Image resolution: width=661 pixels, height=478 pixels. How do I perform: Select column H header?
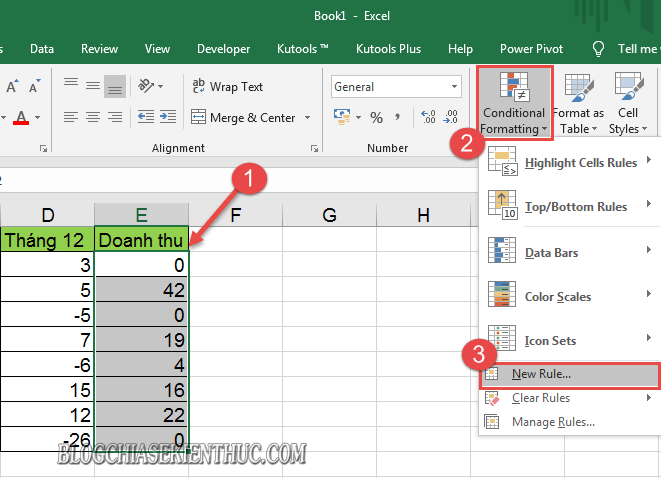[423, 215]
